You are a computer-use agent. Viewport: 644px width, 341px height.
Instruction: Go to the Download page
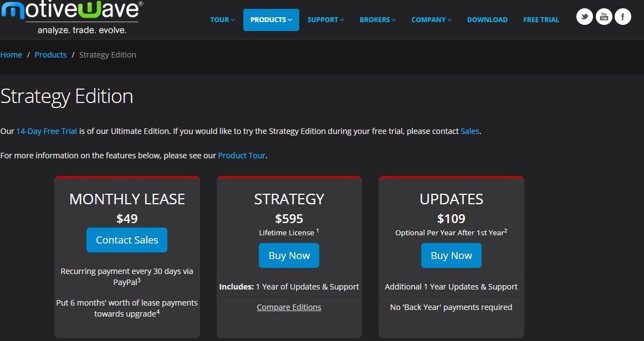pos(487,20)
